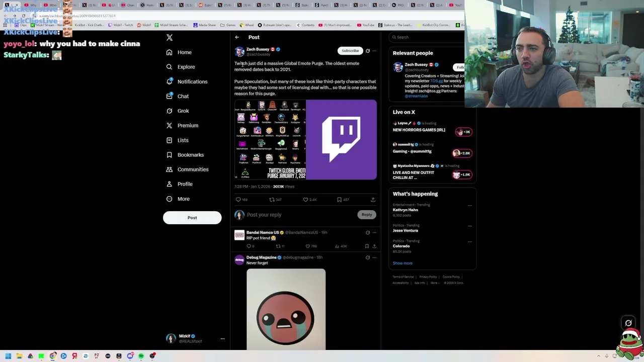Screen dimensions: 644x362
Task: Open the crying Isaac image in Debug Magazine reply
Action: (286, 309)
